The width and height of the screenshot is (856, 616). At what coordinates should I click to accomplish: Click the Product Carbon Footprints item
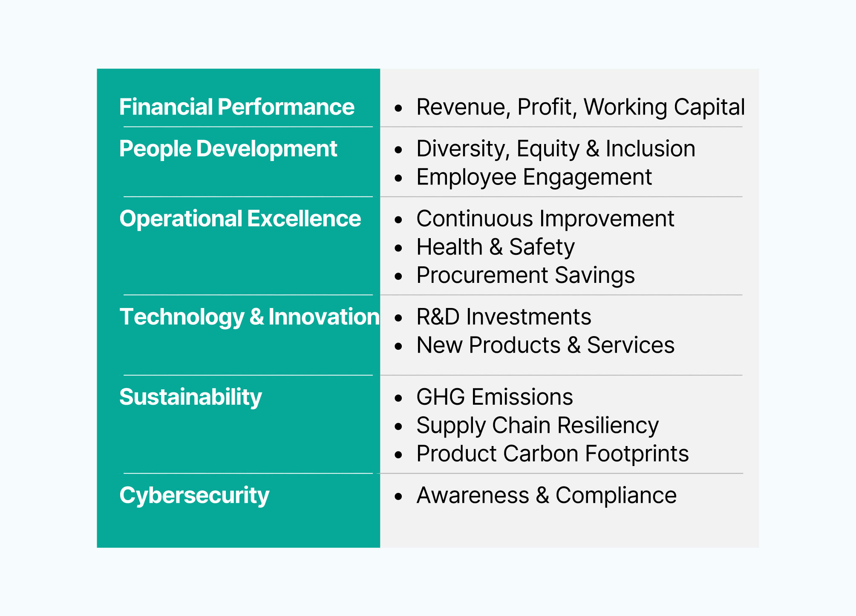pos(552,453)
